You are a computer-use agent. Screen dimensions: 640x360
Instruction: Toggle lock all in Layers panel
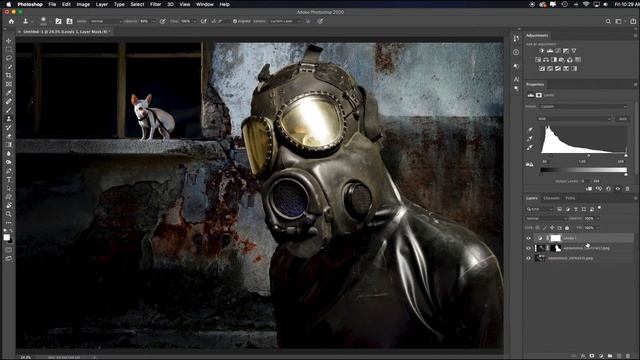[567, 228]
